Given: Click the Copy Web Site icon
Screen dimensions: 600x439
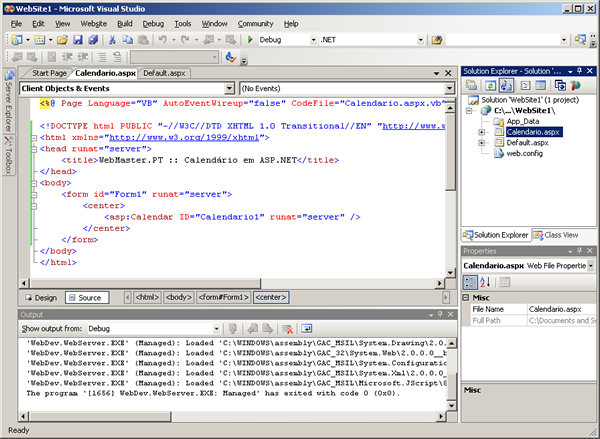Looking at the screenshot, I should click(560, 85).
